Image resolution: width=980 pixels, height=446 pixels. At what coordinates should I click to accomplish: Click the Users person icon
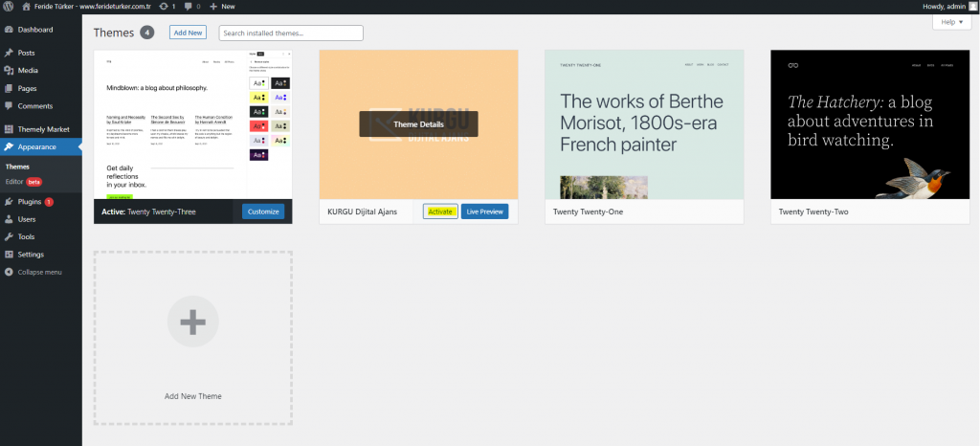(x=9, y=219)
